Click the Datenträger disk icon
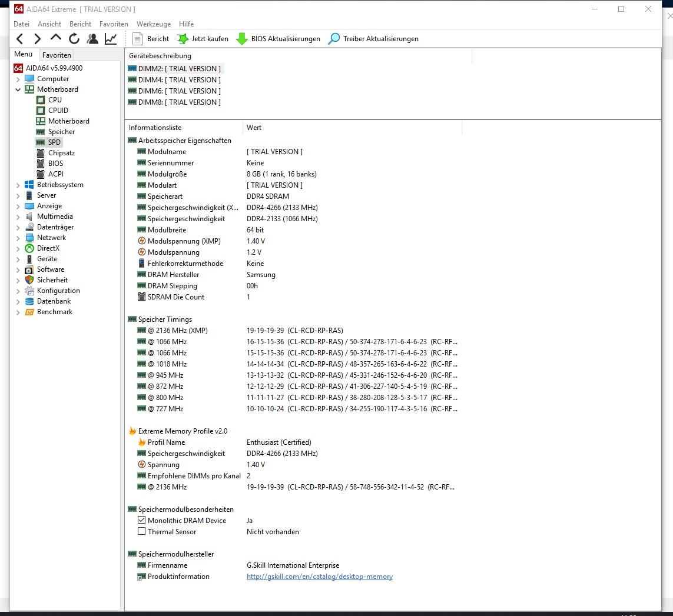Screen dimensions: 673x616 29,227
